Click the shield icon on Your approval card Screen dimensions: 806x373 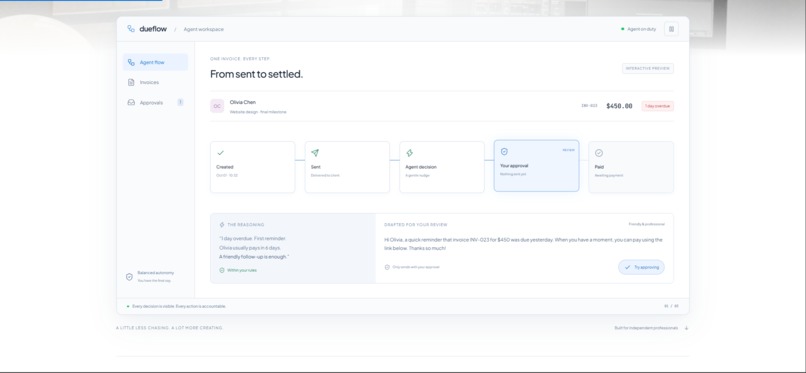[x=504, y=152]
